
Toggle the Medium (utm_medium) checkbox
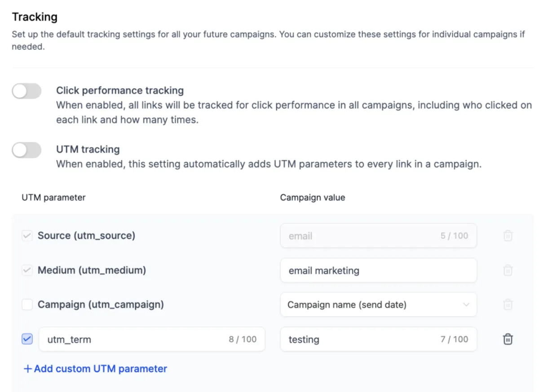point(27,270)
